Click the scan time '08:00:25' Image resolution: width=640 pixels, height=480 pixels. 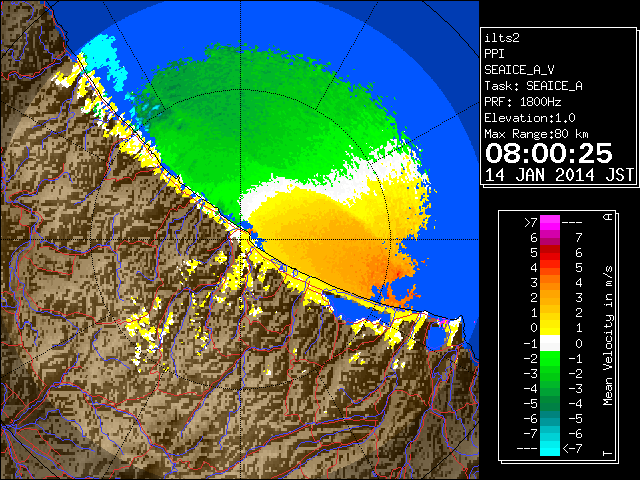[549, 153]
